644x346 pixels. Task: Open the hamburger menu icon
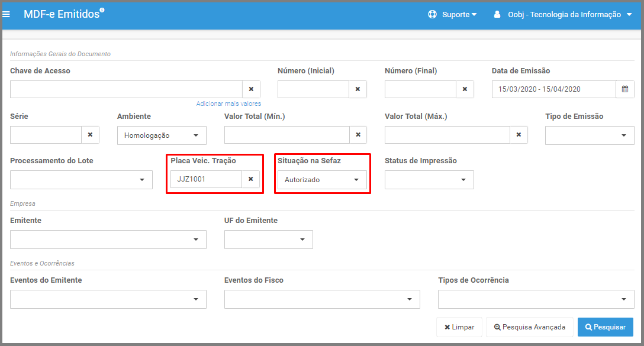click(6, 14)
